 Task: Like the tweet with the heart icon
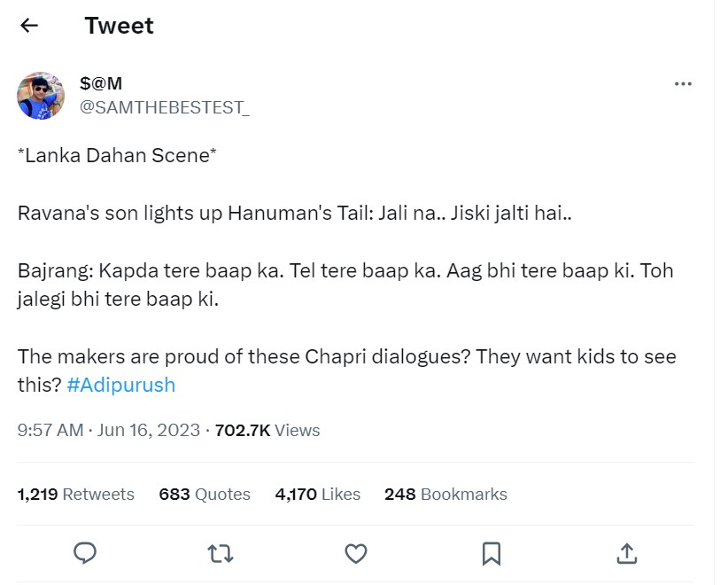point(355,554)
